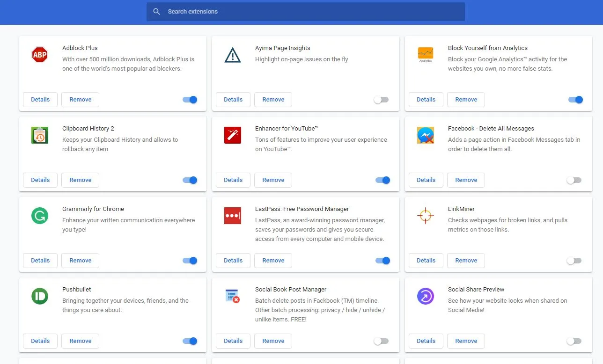Switch off Enhancer for YouTube toggle
603x364 pixels.
pyautogui.click(x=383, y=180)
